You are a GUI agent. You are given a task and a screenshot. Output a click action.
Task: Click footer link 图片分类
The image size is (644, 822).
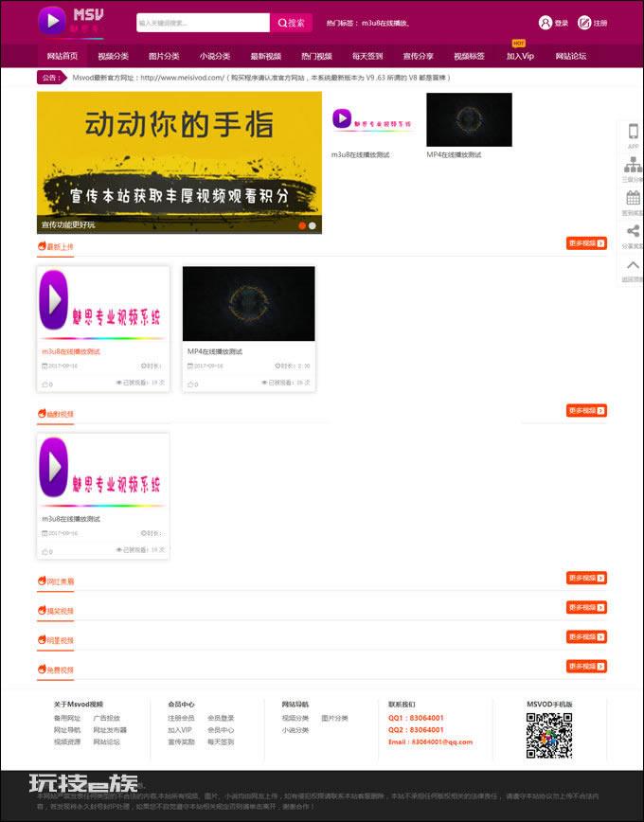click(334, 718)
